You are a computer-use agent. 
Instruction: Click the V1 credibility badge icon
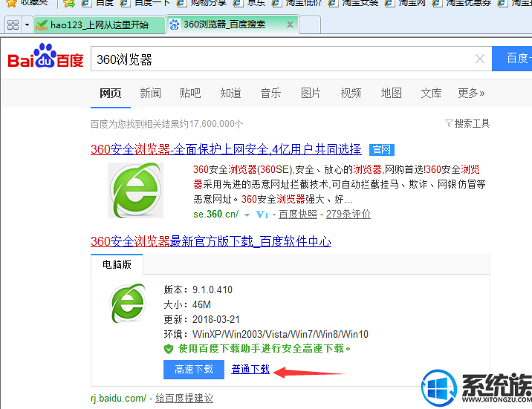tap(262, 215)
